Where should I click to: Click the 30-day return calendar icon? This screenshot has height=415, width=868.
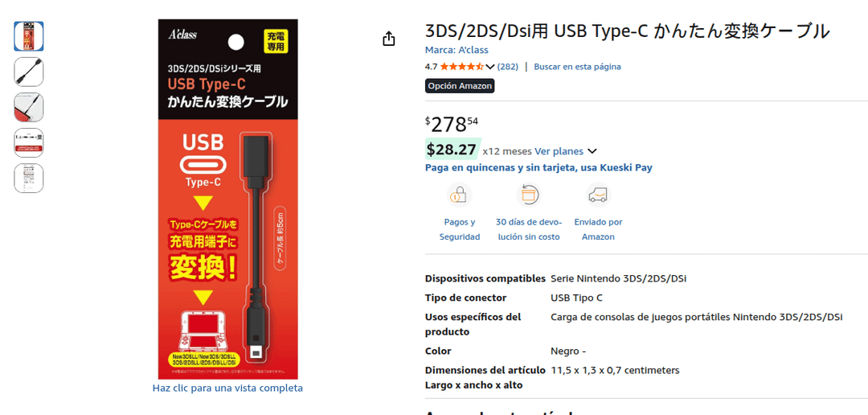pyautogui.click(x=529, y=195)
